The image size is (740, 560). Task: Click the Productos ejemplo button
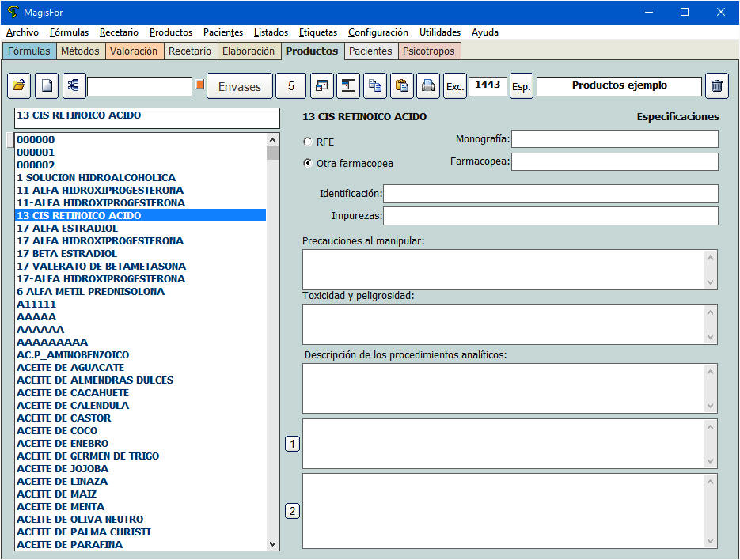click(619, 86)
